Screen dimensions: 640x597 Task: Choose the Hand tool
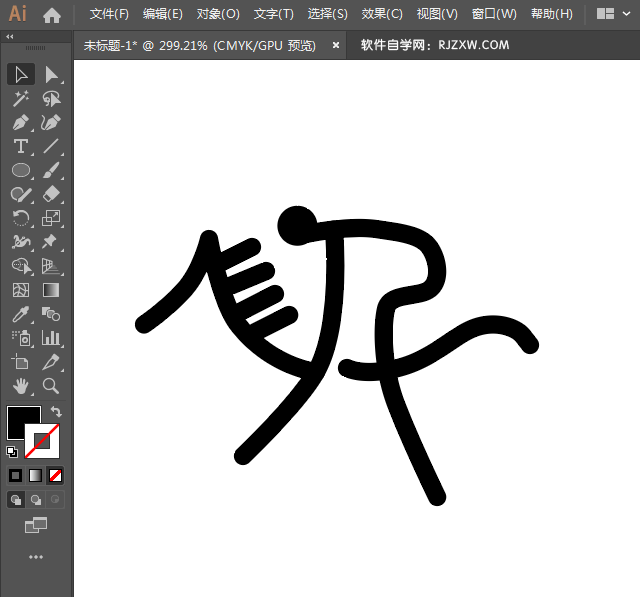[21, 386]
